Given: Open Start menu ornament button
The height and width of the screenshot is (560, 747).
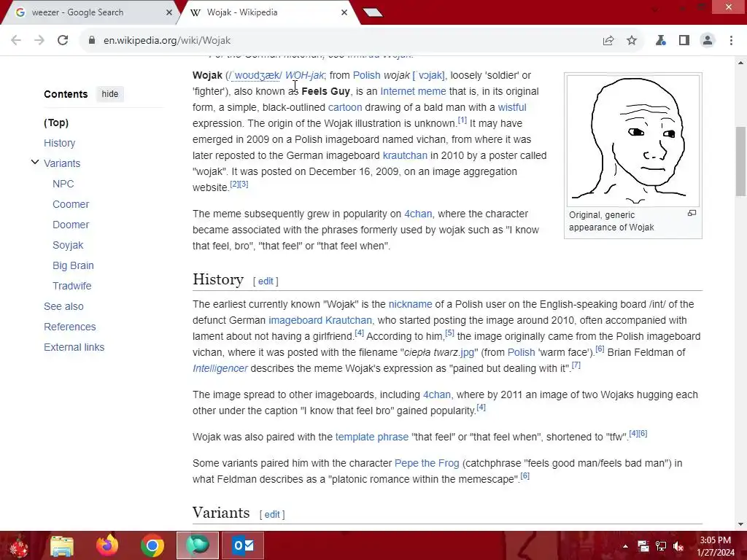Looking at the screenshot, I should [18, 545].
